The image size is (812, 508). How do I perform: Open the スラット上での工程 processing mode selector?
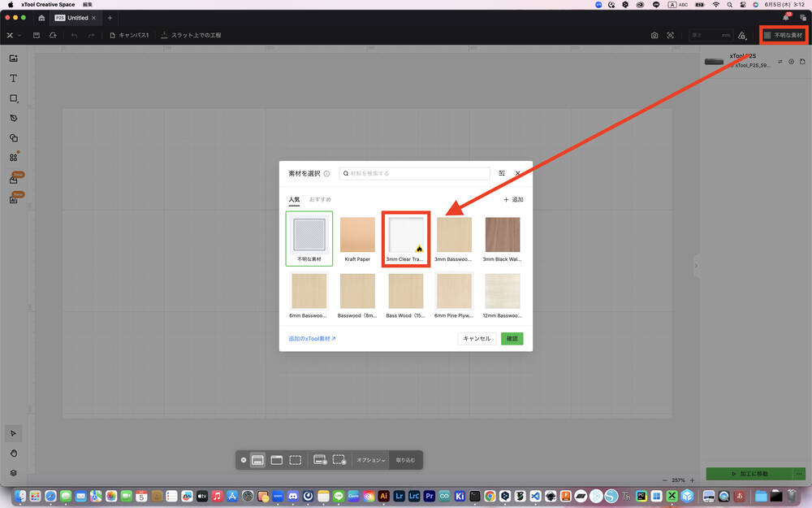point(191,35)
